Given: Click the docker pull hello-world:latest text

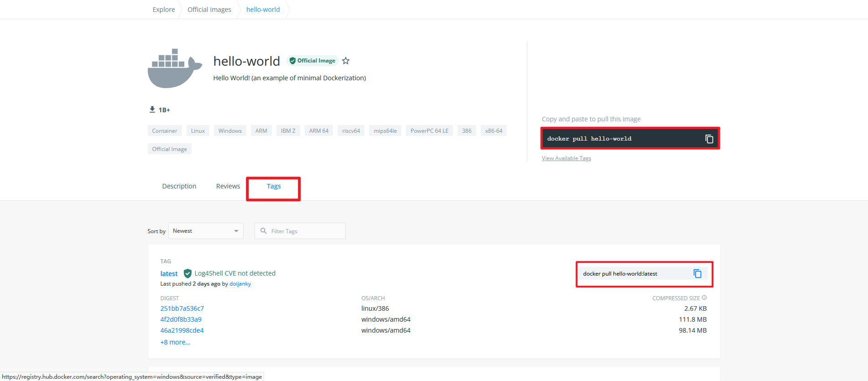Looking at the screenshot, I should 620,274.
